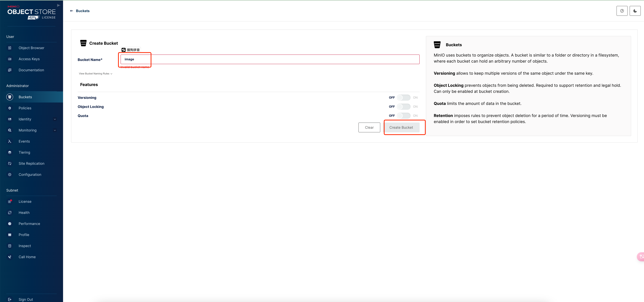The height and width of the screenshot is (302, 644).
Task: Toggle Versioning on
Action: tap(403, 98)
